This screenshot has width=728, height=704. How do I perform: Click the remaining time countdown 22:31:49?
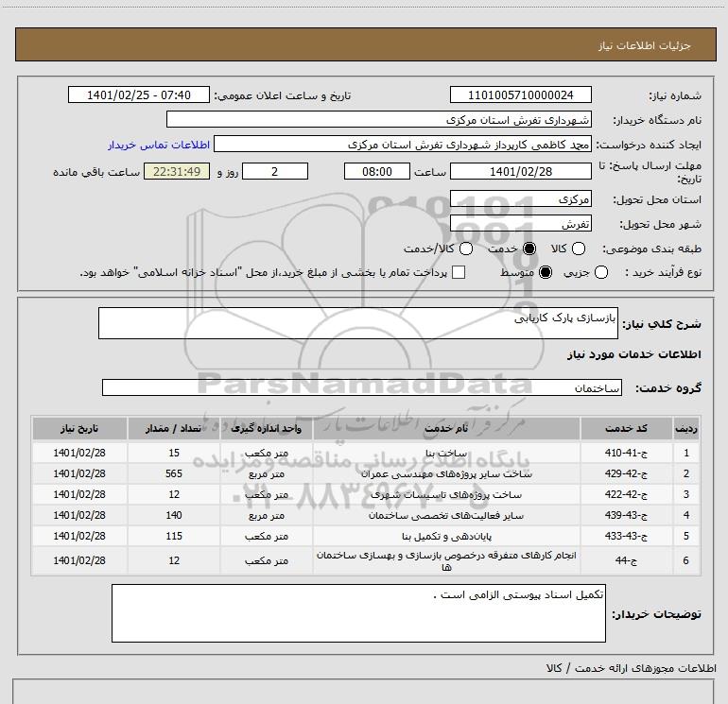pos(177,171)
